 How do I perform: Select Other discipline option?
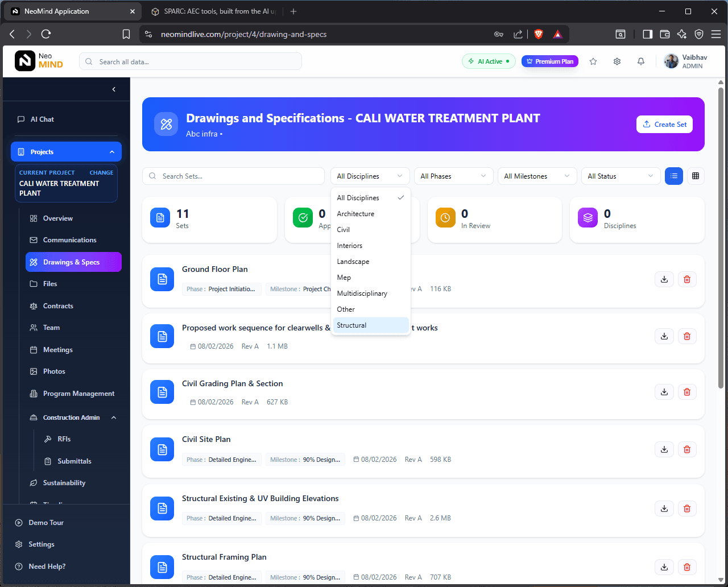371,309
